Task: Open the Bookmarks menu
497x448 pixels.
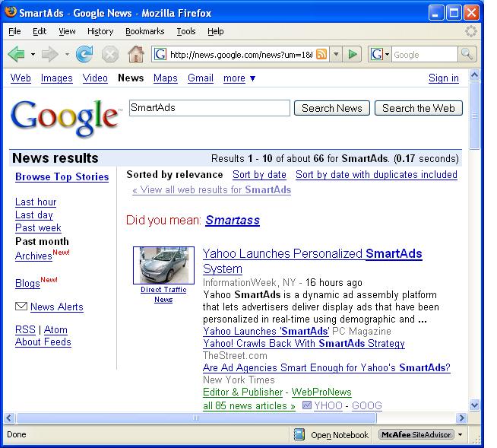Action: pyautogui.click(x=145, y=31)
